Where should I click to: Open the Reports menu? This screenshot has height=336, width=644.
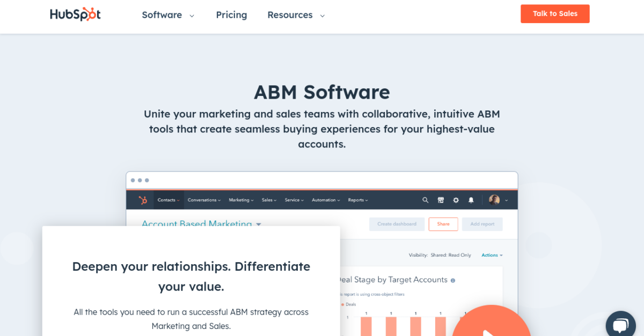click(357, 200)
